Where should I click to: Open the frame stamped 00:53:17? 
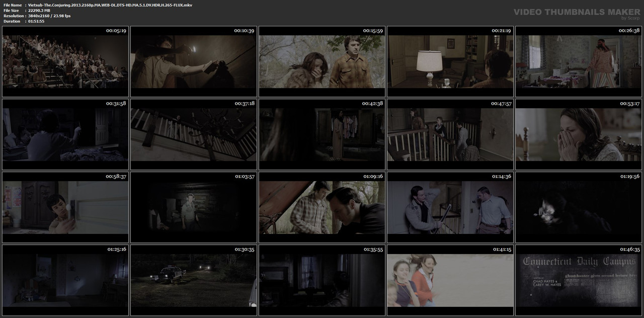coord(579,134)
